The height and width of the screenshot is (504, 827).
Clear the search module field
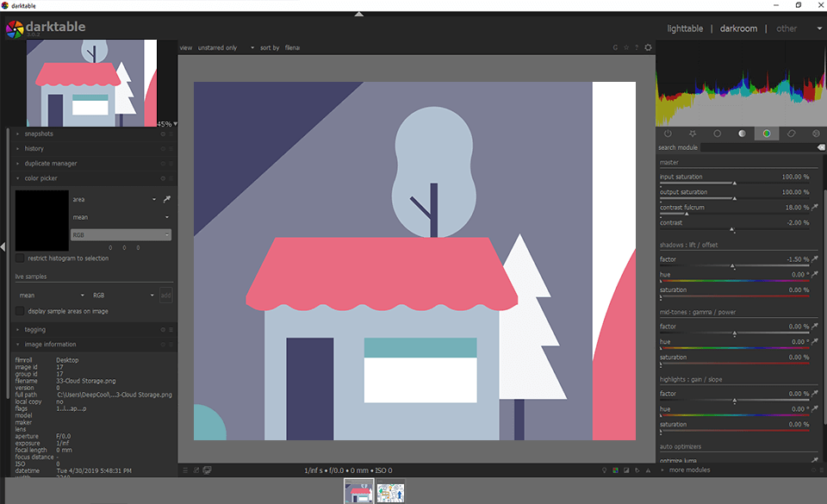(821, 147)
